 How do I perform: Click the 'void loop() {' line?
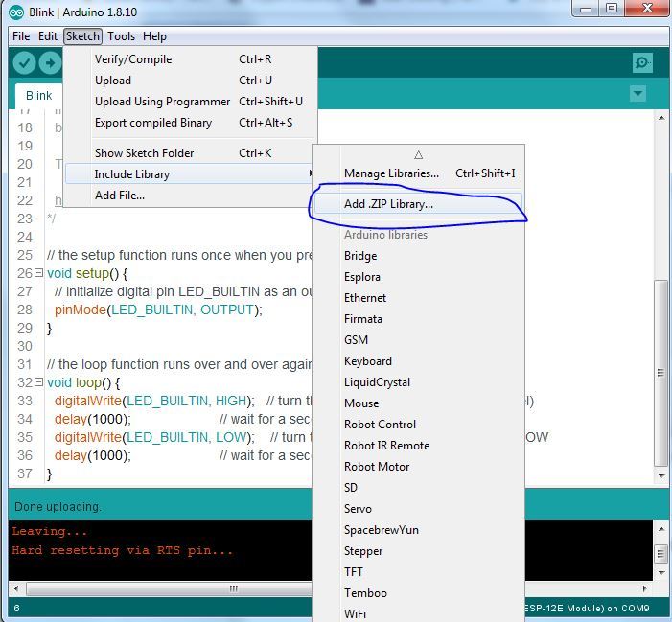tap(83, 382)
